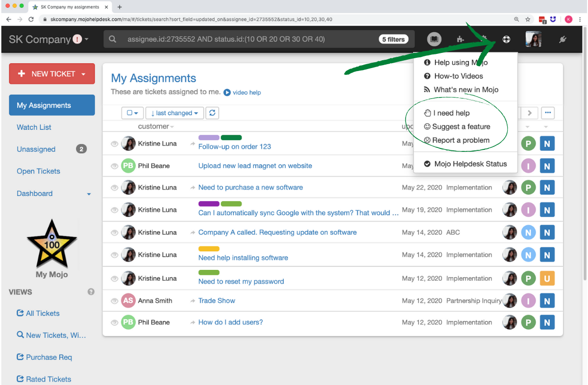The height and width of the screenshot is (385, 588).
Task: Open the select-all checkbox dropdown
Action: pyautogui.click(x=132, y=113)
